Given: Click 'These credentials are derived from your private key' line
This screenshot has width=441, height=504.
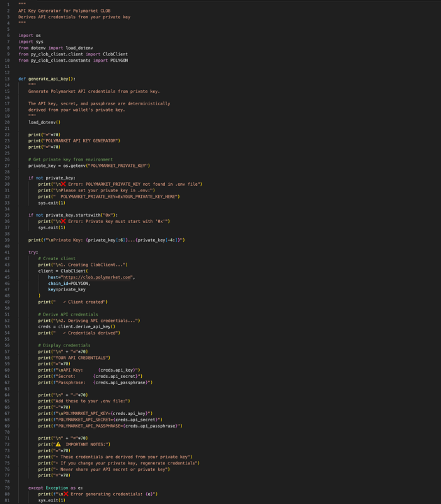Looking at the screenshot, I should [x=115, y=457].
